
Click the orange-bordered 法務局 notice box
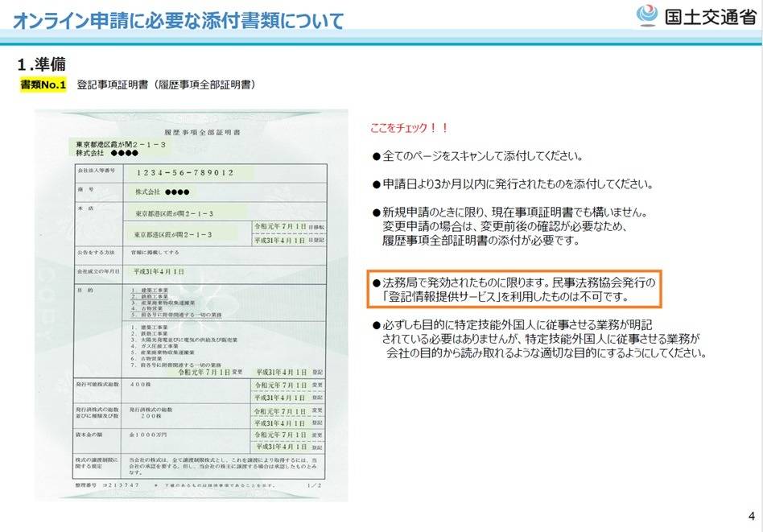(x=513, y=290)
